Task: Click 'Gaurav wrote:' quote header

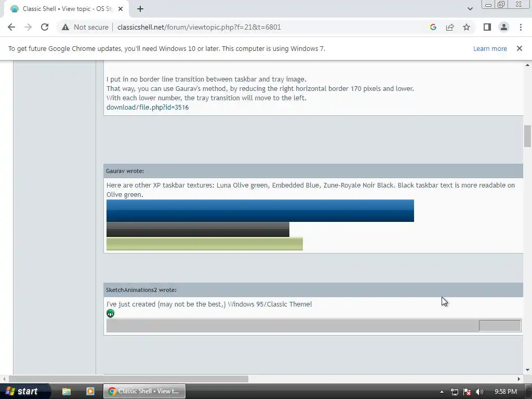Action: pyautogui.click(x=125, y=171)
